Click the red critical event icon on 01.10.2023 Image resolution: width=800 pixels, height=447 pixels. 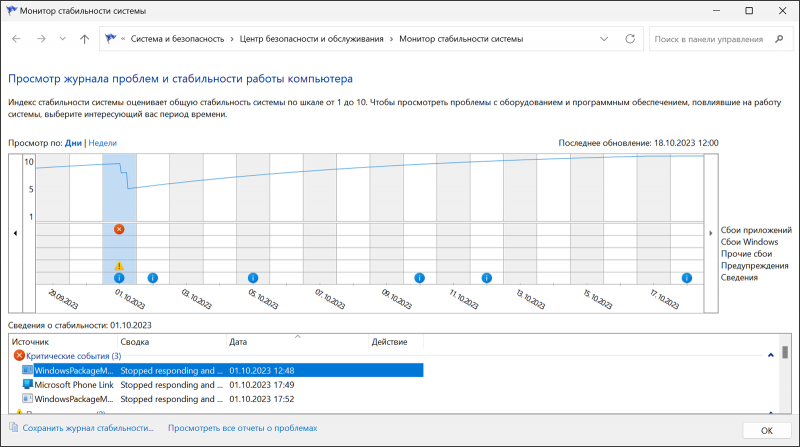point(119,229)
